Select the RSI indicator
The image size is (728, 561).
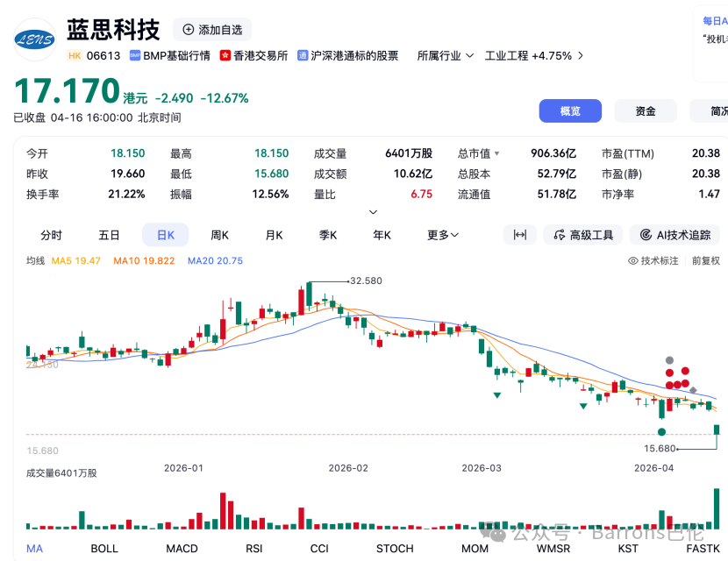[x=254, y=549]
